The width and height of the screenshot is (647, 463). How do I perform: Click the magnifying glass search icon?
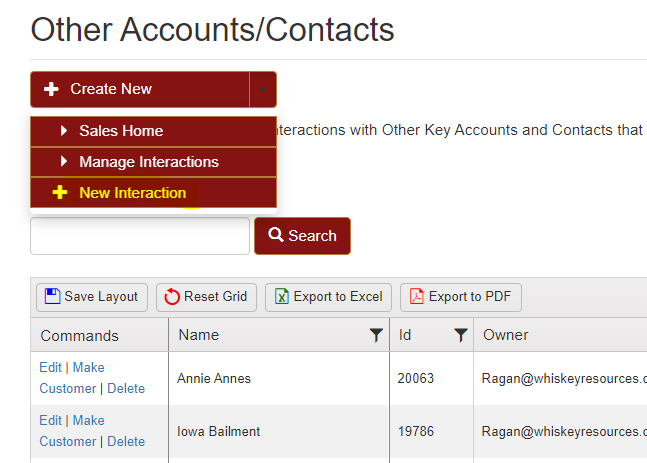276,235
